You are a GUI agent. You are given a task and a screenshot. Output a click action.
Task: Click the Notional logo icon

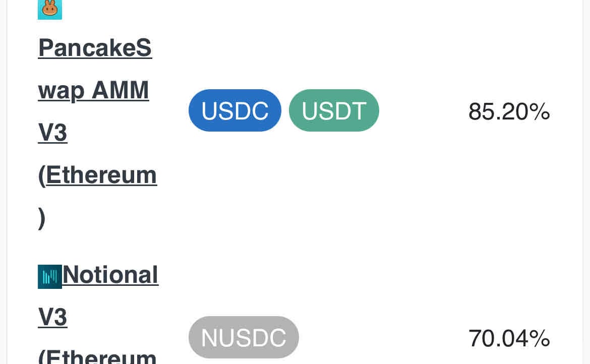(49, 276)
